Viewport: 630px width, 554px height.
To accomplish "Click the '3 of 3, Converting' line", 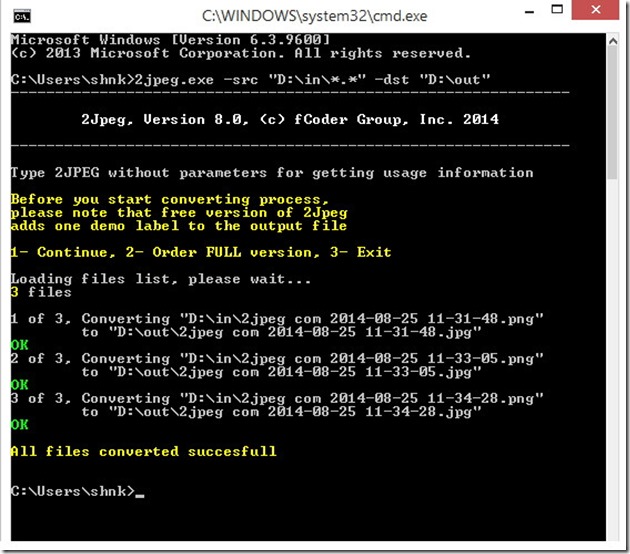I will tap(277, 399).
